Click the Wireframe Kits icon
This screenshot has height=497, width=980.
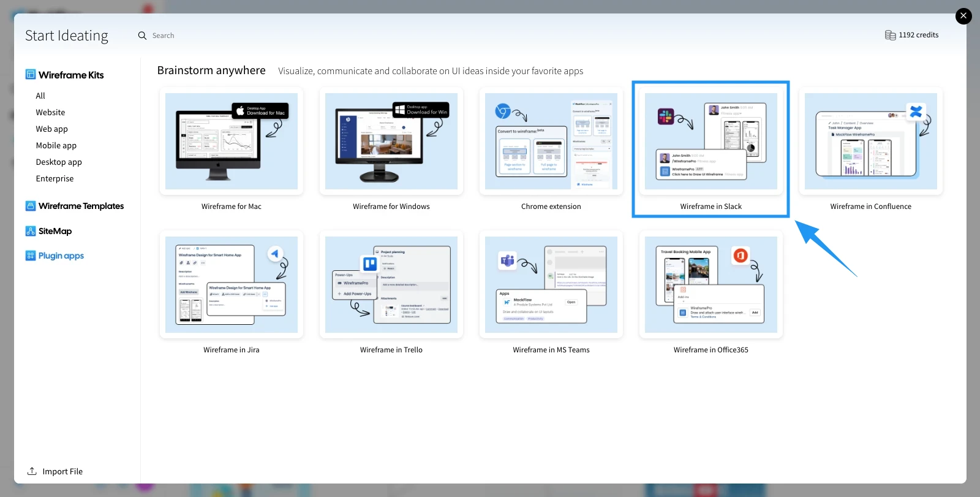point(30,74)
